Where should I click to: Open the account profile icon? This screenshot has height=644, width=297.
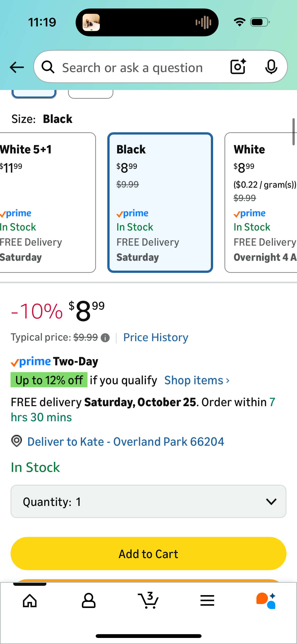[89, 601]
